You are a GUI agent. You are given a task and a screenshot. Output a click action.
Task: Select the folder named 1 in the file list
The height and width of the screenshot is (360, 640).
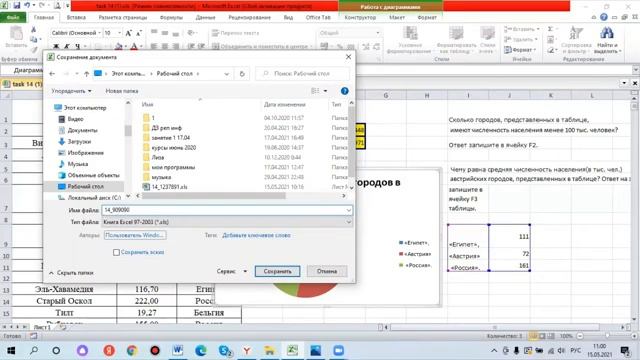(149, 118)
